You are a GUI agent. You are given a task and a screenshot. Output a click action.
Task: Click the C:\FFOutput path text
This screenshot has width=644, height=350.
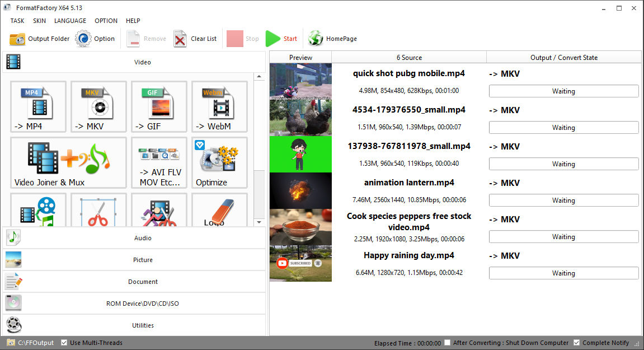tap(36, 343)
